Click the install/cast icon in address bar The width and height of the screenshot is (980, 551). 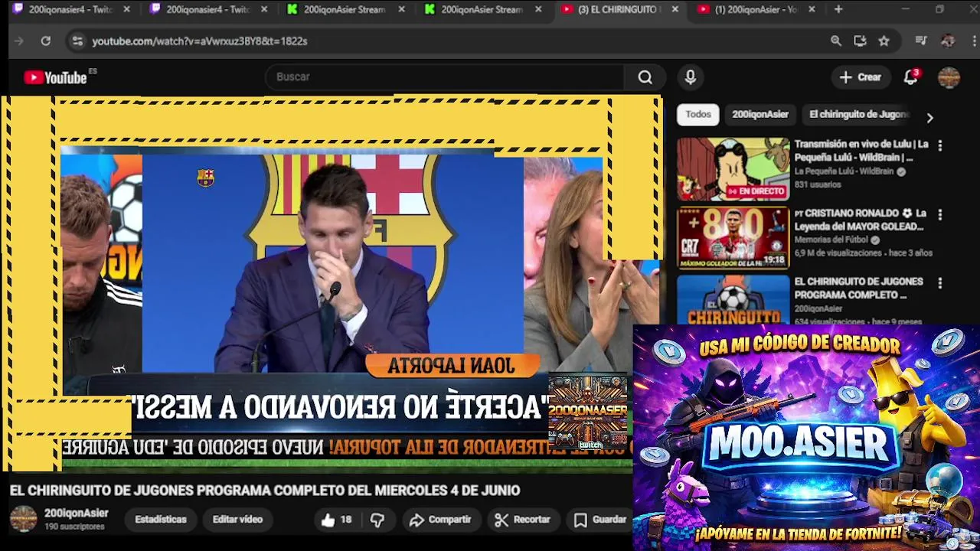tap(860, 41)
